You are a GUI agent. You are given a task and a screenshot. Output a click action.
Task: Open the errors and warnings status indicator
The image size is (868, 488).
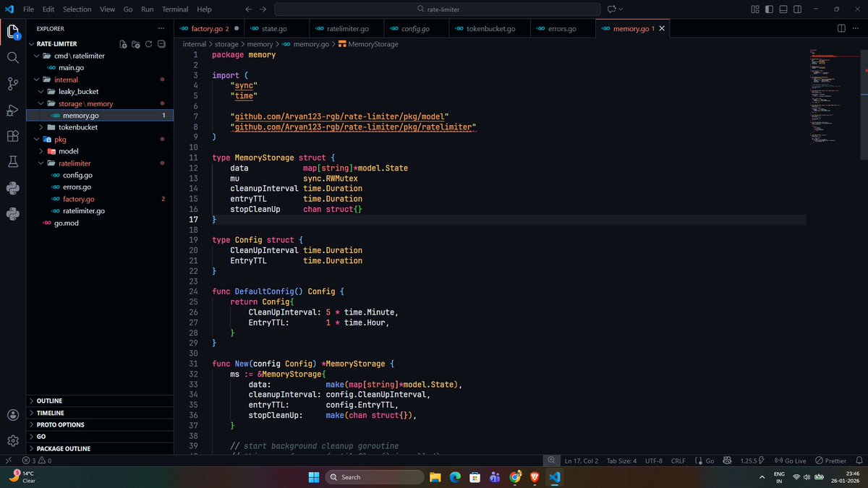point(36,461)
